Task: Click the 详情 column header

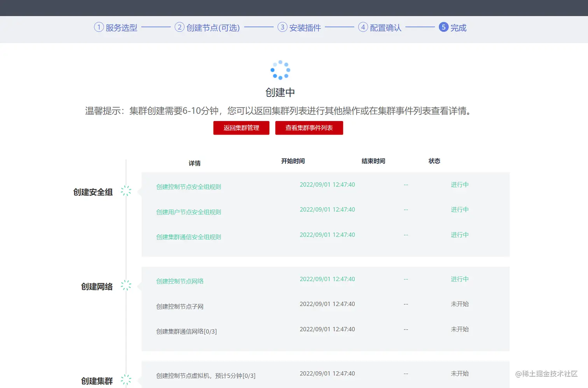Action: 195,163
